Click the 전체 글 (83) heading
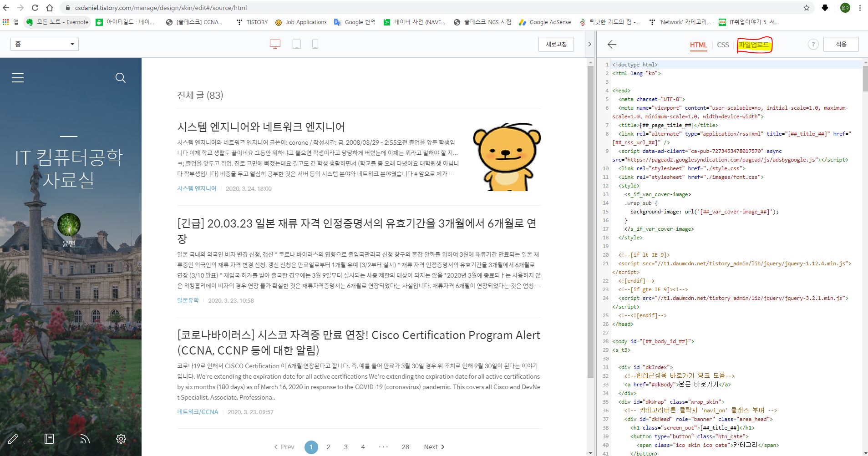Image resolution: width=868 pixels, height=456 pixels. pyautogui.click(x=200, y=95)
